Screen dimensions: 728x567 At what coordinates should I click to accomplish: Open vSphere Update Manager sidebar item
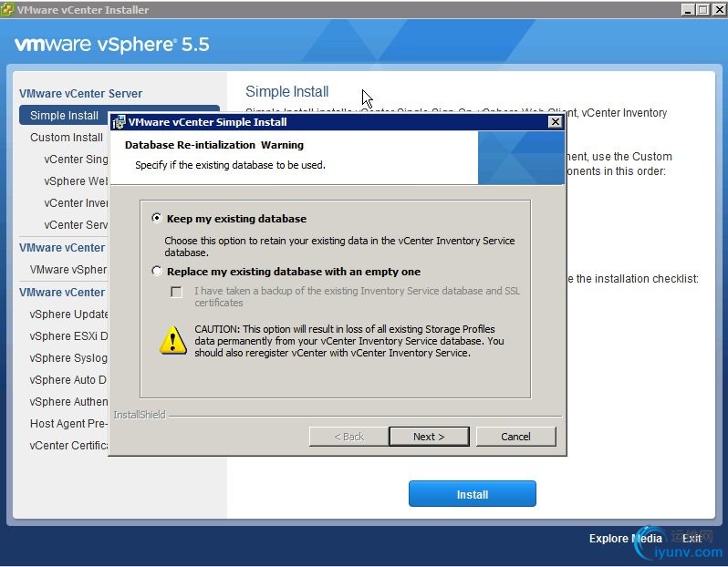(68, 314)
